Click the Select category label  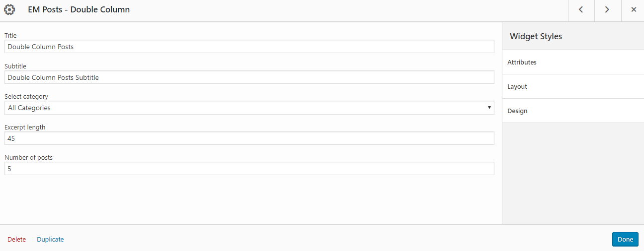coord(26,97)
